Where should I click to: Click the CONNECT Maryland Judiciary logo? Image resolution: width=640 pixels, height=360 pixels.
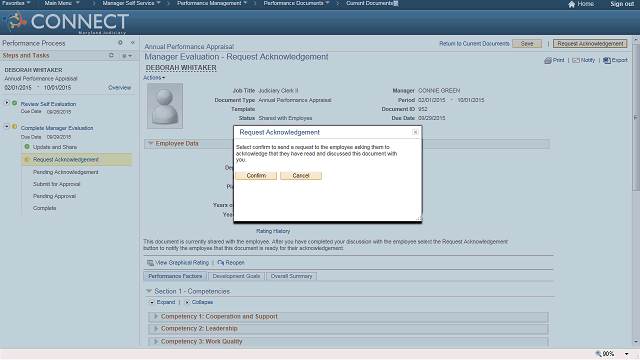pyautogui.click(x=66, y=22)
